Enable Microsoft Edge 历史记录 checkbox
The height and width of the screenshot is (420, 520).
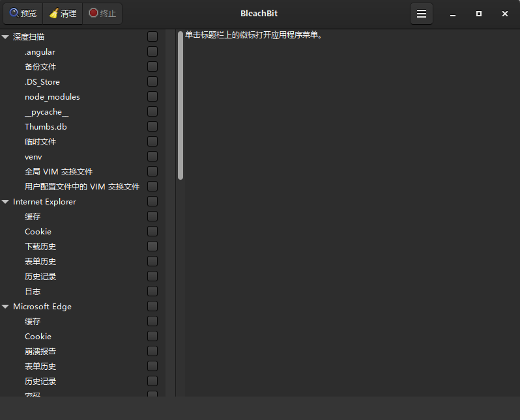[152, 381]
